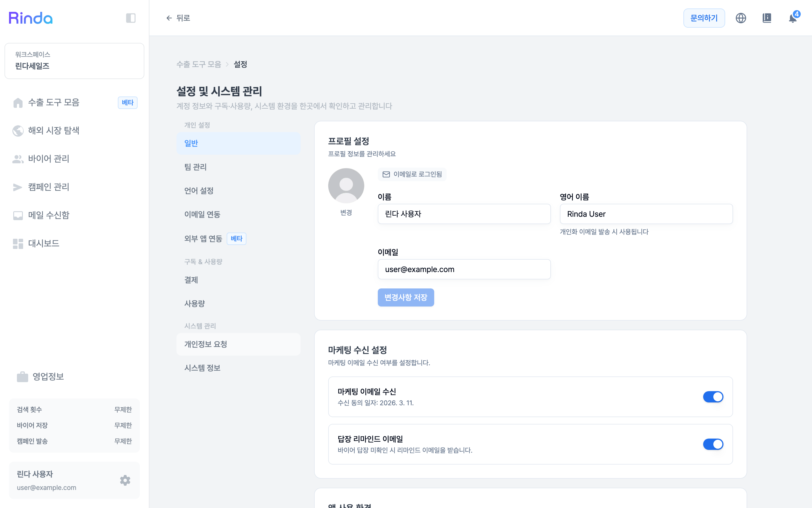Click the 바이어 저장 무제한 row
Screen dimensions: 812x508
coord(74,425)
